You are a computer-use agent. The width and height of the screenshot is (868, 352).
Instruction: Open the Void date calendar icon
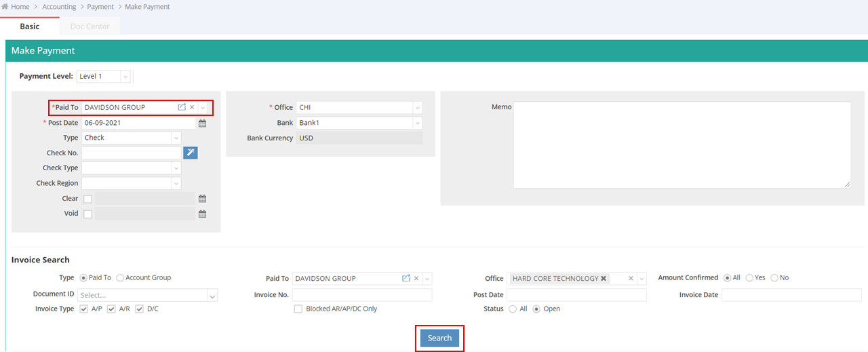202,214
